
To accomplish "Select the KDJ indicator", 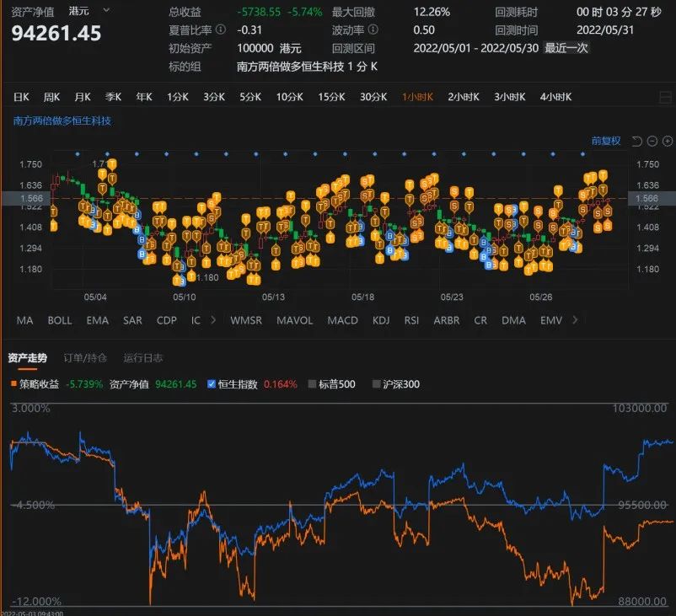I will [x=381, y=320].
